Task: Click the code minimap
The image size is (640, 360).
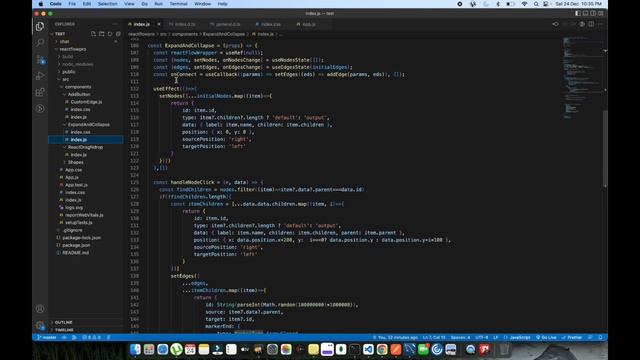Action: click(582, 78)
